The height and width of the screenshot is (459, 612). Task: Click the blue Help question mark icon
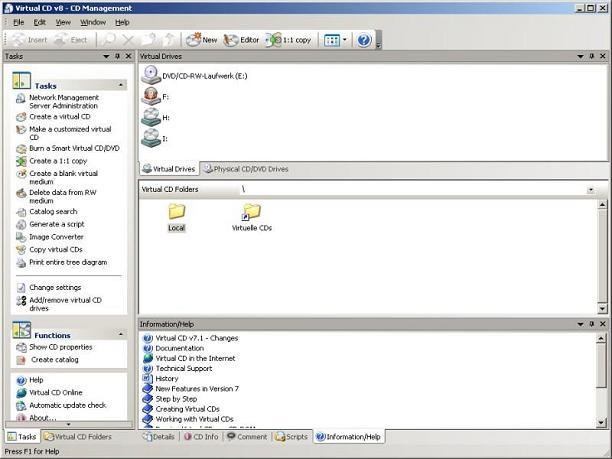pos(364,40)
